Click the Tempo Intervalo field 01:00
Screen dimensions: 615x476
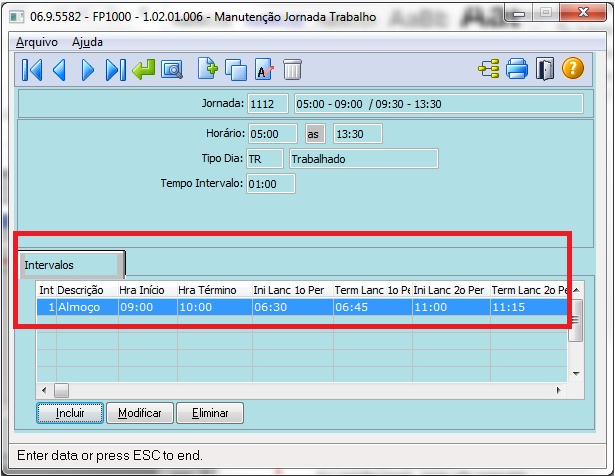click(x=271, y=183)
